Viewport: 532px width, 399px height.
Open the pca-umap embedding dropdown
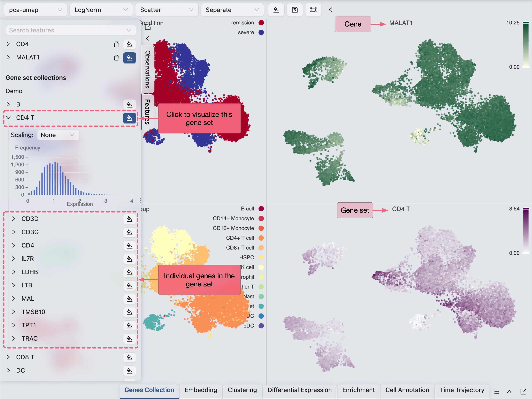coord(35,10)
